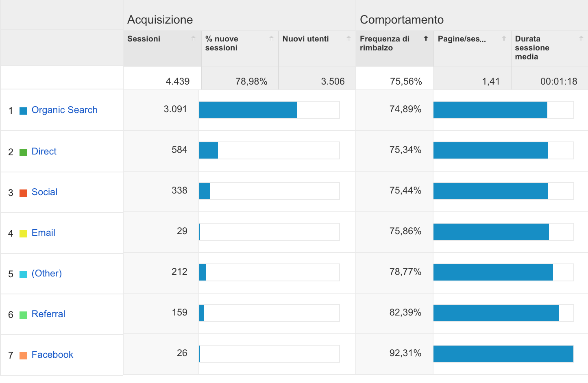Image resolution: width=588 pixels, height=383 pixels.
Task: Sort by Frequenza di rimbalzo arrow
Action: [x=426, y=39]
